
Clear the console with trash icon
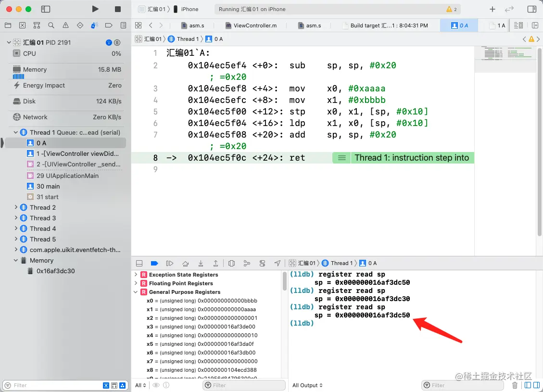515,385
